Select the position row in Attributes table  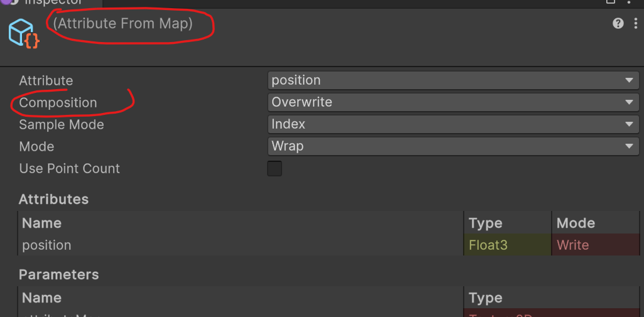tap(329, 245)
